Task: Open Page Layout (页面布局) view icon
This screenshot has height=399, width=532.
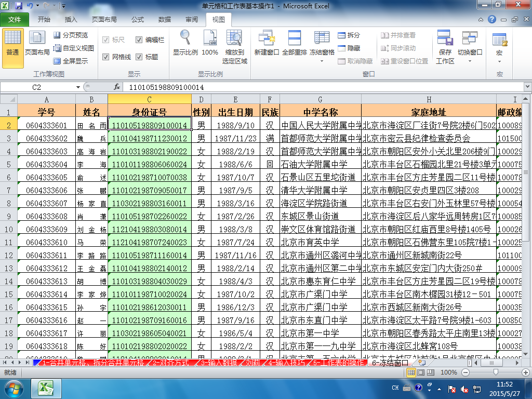Action: pyautogui.click(x=37, y=43)
